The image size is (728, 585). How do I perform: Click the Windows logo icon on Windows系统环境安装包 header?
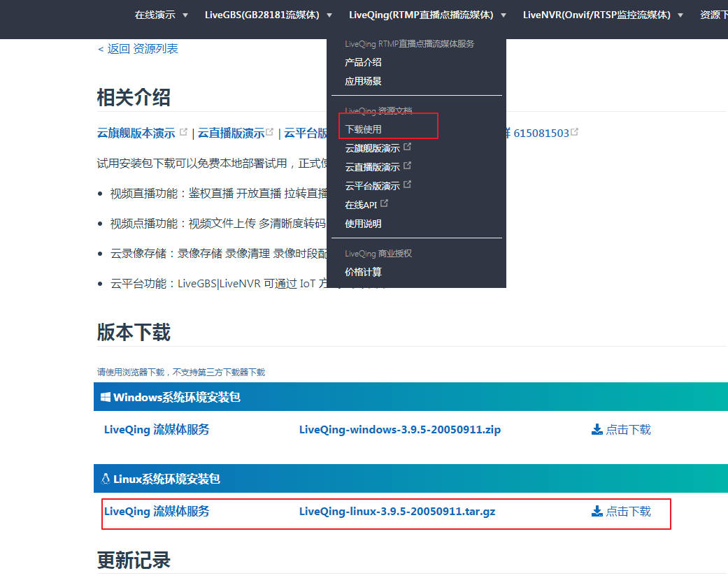pos(105,396)
